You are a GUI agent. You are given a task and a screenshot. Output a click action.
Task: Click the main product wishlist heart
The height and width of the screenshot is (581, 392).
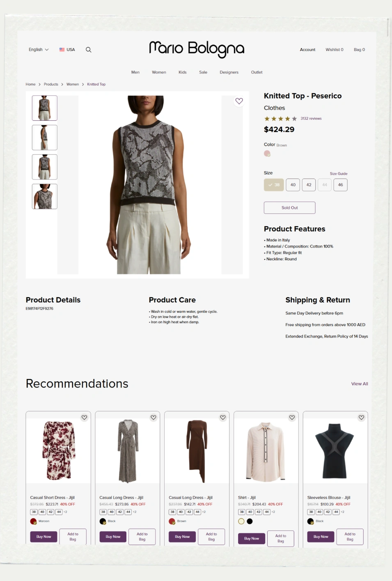239,101
